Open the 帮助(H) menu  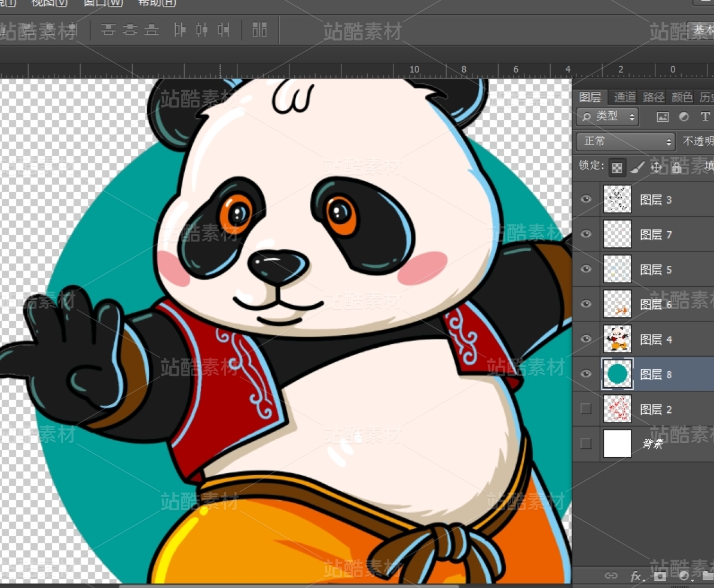[x=156, y=3]
